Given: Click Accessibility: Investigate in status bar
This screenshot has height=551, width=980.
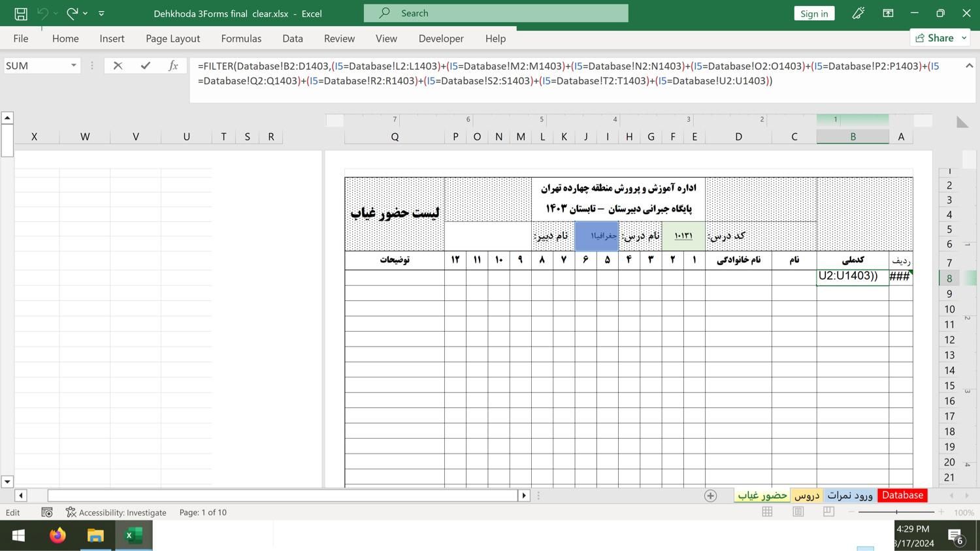Looking at the screenshot, I should [x=116, y=512].
